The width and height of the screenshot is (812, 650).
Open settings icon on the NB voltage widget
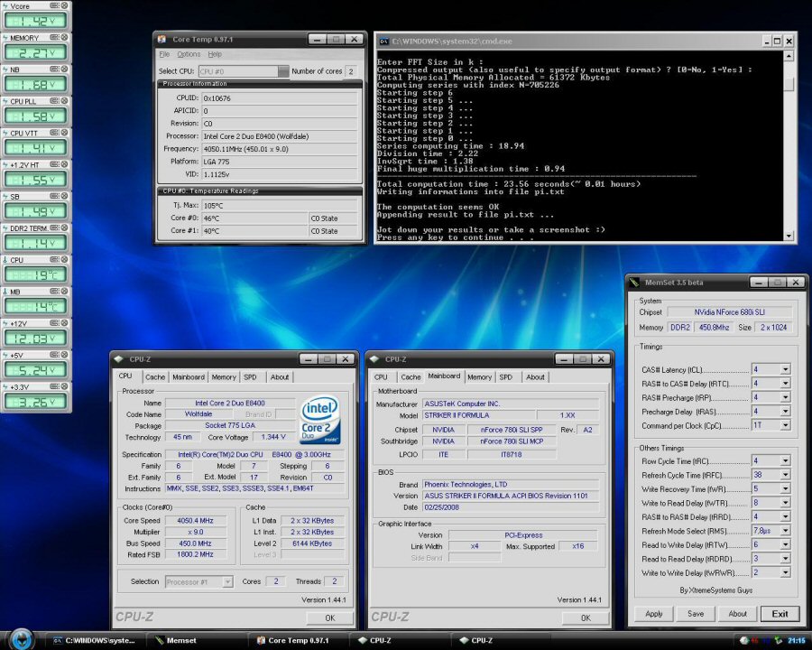pyautogui.click(x=54, y=69)
